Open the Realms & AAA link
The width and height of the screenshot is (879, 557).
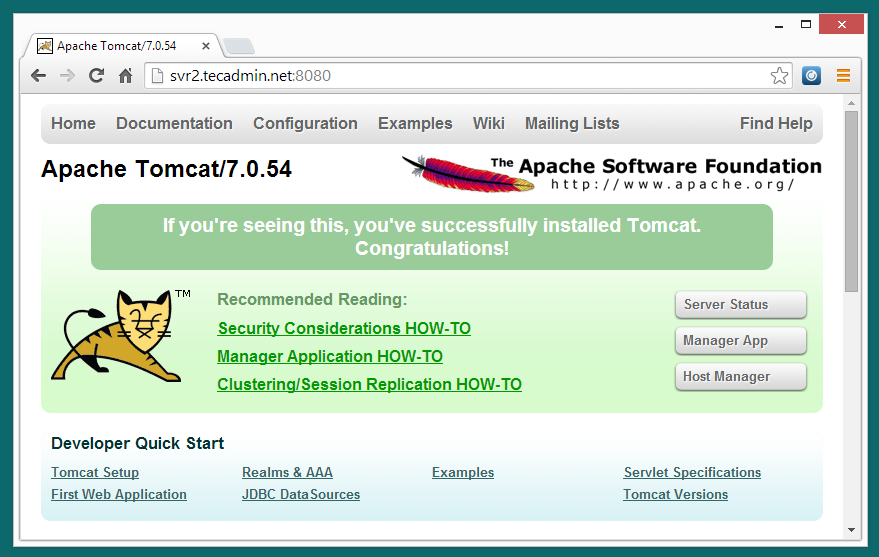coord(287,472)
